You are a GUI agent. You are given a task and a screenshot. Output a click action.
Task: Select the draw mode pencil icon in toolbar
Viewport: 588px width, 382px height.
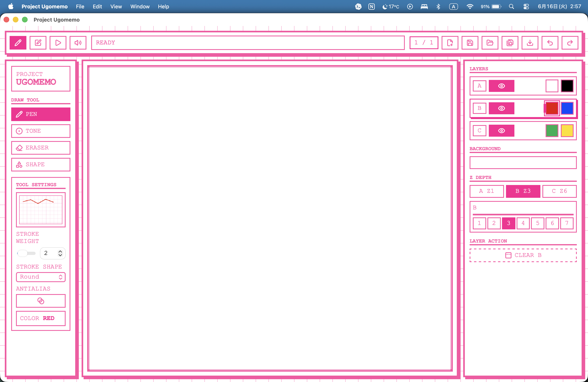pyautogui.click(x=18, y=43)
